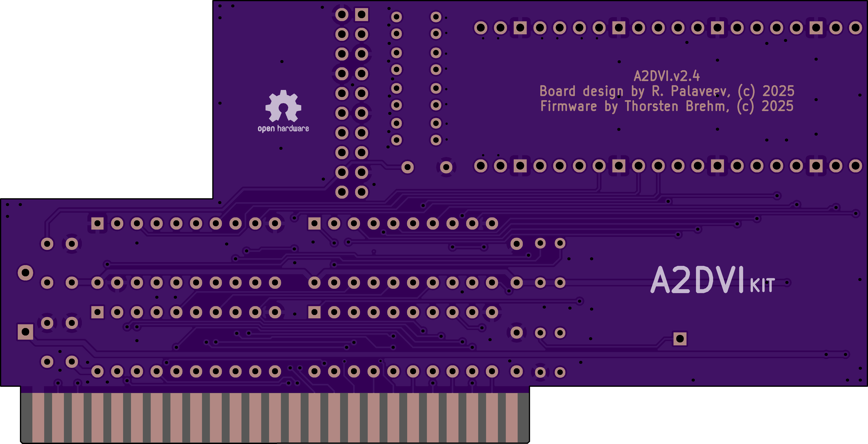Click the "A2DVI.v2.4" version label
This screenshot has width=868, height=444.
coord(667,76)
